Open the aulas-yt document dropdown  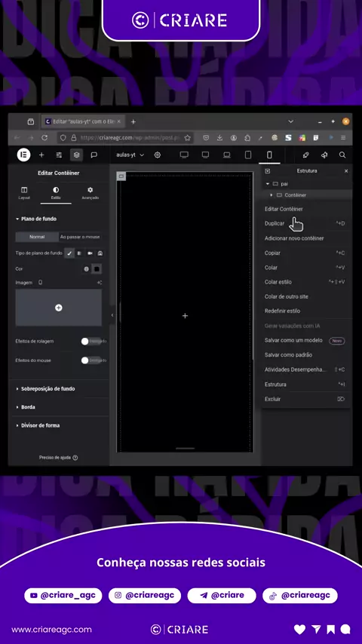coord(130,155)
